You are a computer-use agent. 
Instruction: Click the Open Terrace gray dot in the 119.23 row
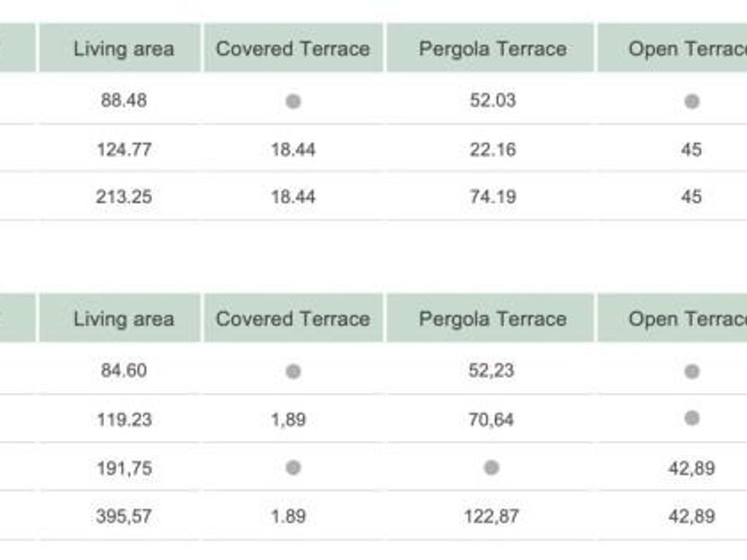[692, 418]
